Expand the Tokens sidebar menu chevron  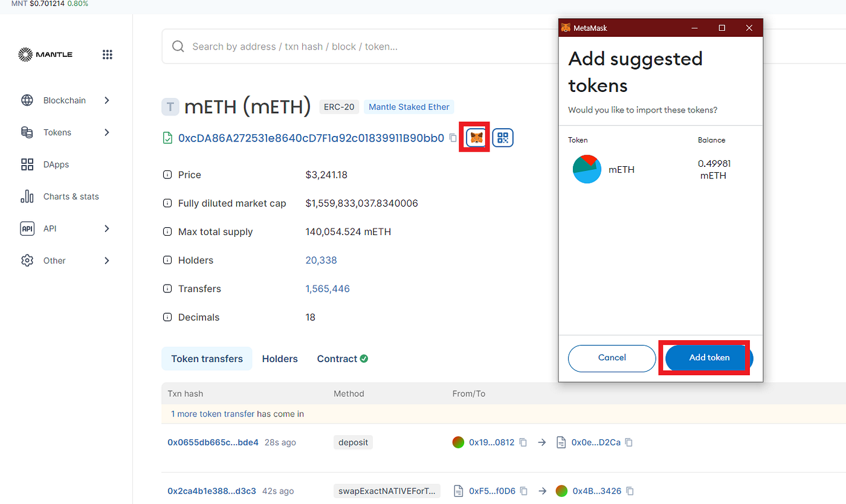pos(107,132)
